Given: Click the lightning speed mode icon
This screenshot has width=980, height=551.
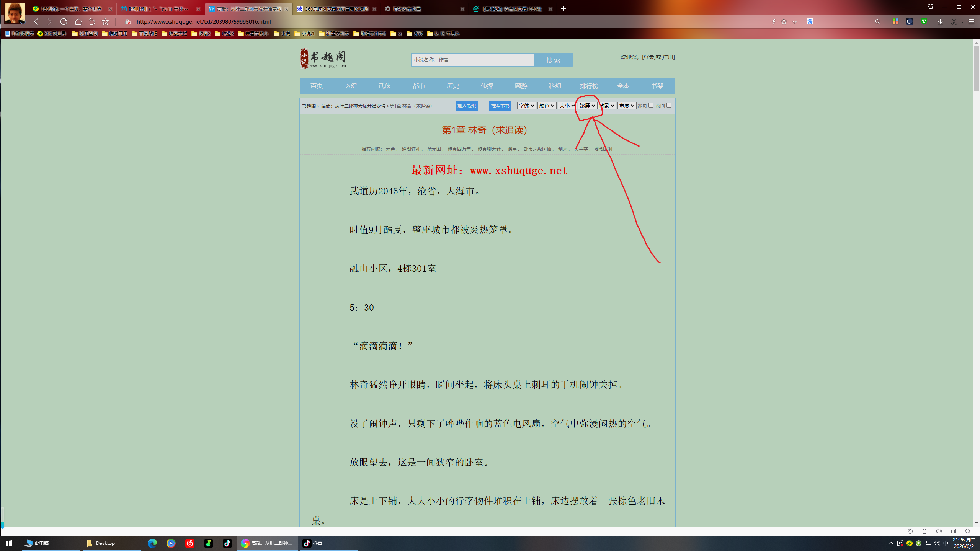Looking at the screenshot, I should tap(774, 22).
